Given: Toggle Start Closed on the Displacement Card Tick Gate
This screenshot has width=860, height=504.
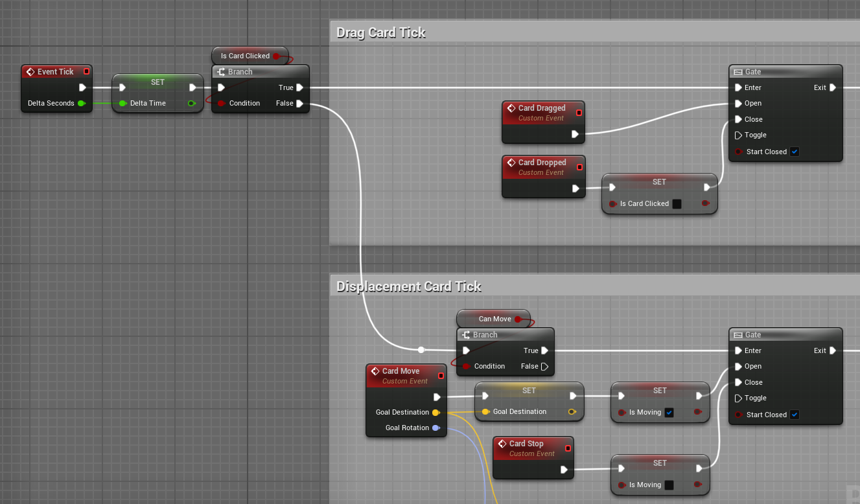Looking at the screenshot, I should (x=795, y=415).
